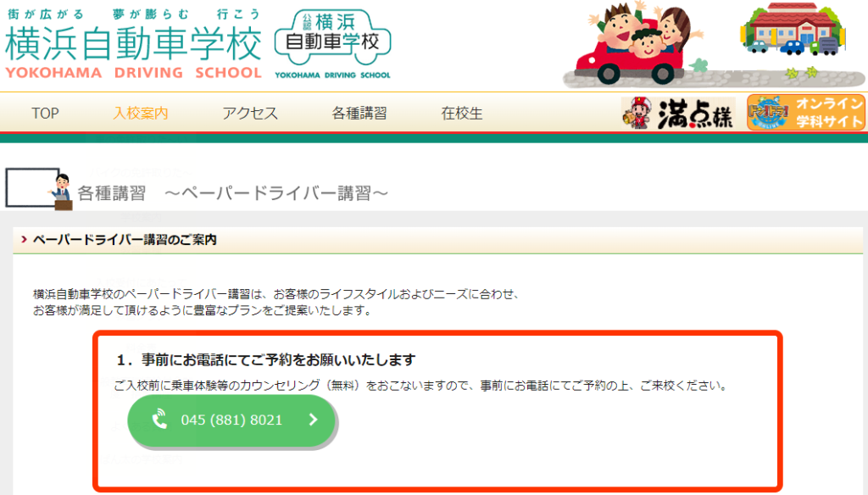Open the 在校生 menu item
Screen dimensions: 868x495
pyautogui.click(x=462, y=114)
